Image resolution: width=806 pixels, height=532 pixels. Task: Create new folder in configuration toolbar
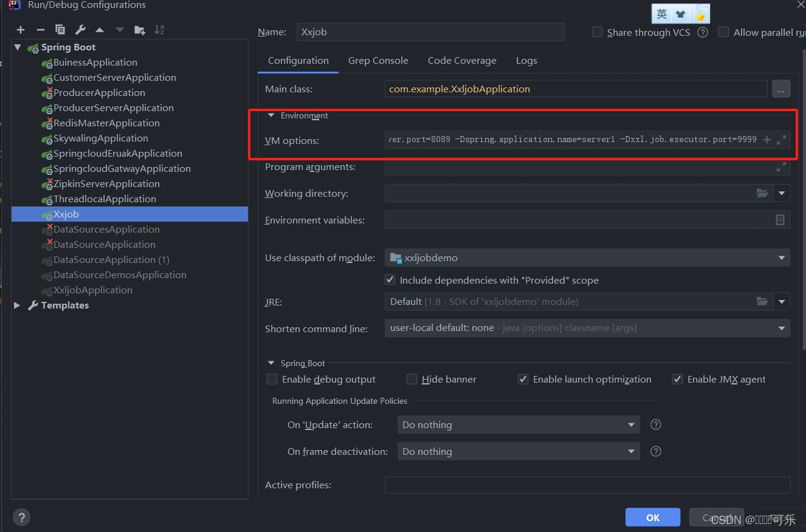tap(140, 30)
